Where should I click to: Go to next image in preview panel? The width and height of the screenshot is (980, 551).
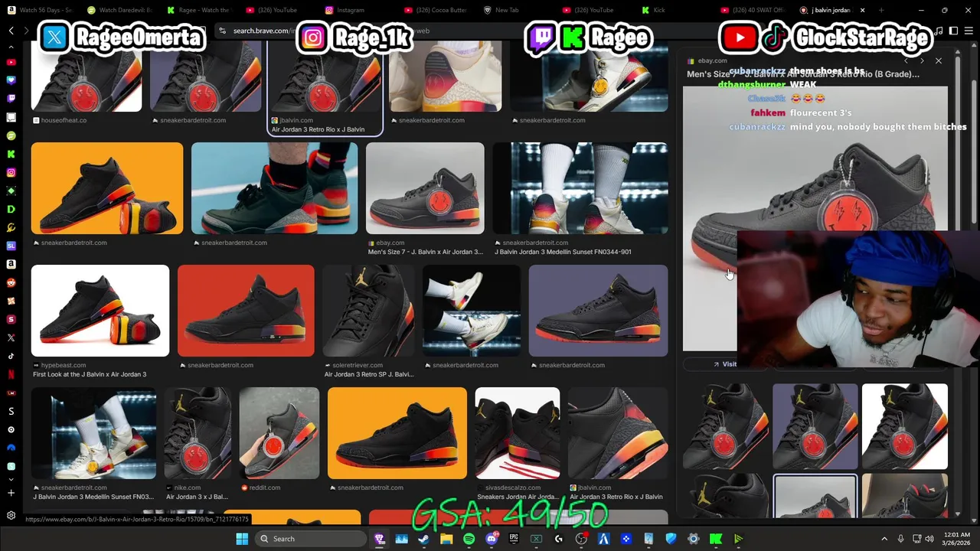pos(922,60)
